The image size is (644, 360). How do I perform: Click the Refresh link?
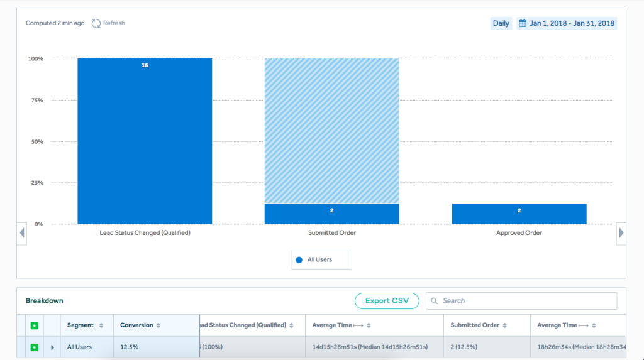pos(114,23)
